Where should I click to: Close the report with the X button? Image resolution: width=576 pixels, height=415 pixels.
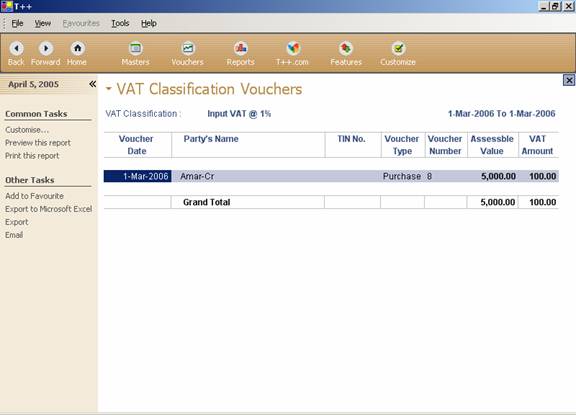(x=569, y=80)
